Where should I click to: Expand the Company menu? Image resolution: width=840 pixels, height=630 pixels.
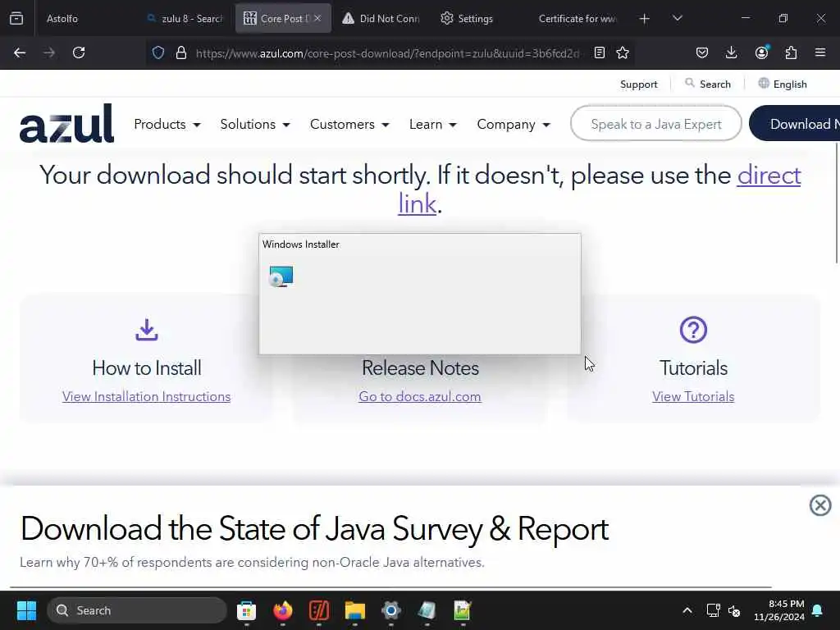(514, 125)
